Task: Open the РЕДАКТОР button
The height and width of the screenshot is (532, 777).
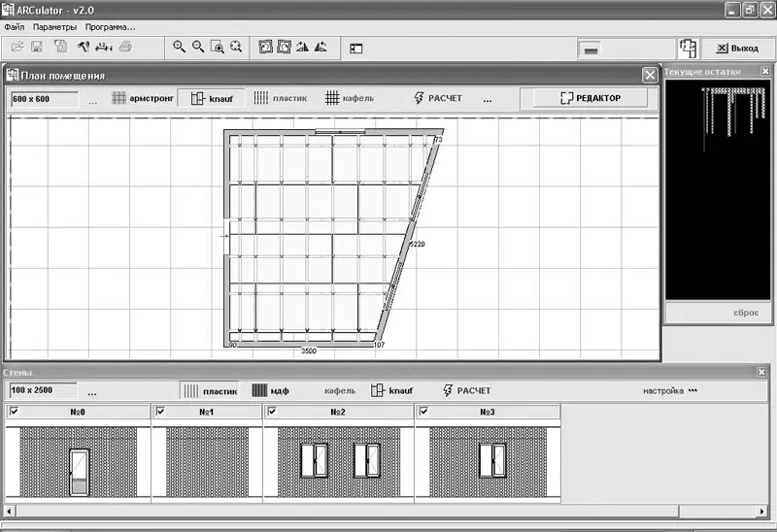Action: [591, 98]
